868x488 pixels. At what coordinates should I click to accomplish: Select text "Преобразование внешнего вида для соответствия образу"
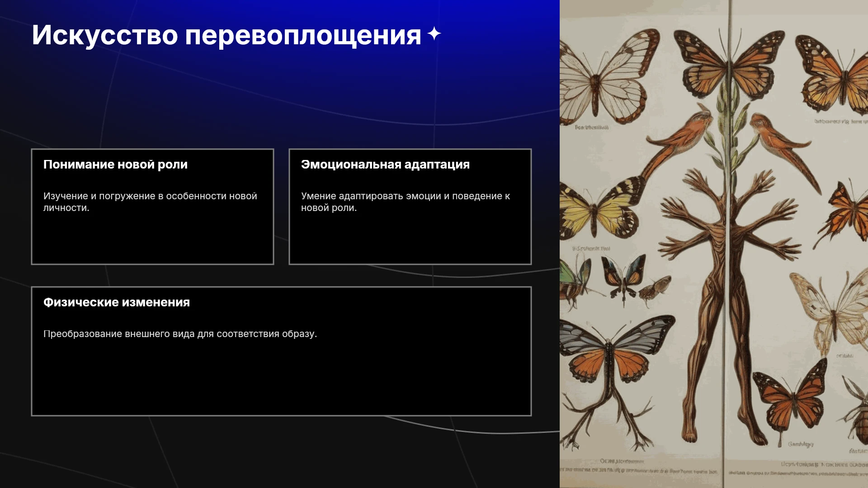(x=179, y=334)
